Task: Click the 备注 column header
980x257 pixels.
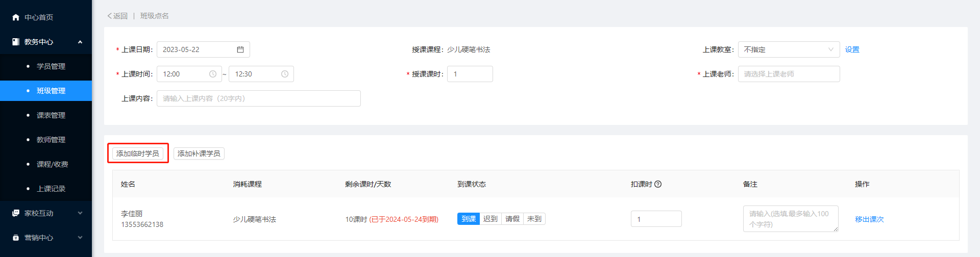Action: 750,184
